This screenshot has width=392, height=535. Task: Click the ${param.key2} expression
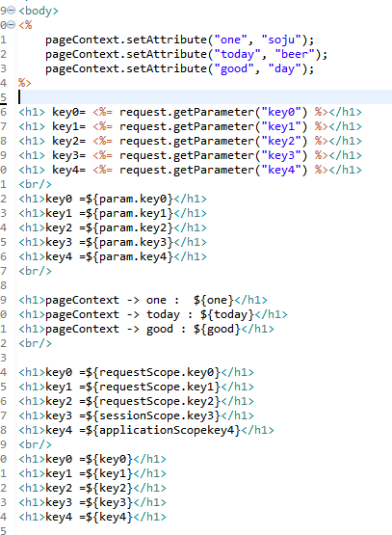click(x=129, y=227)
